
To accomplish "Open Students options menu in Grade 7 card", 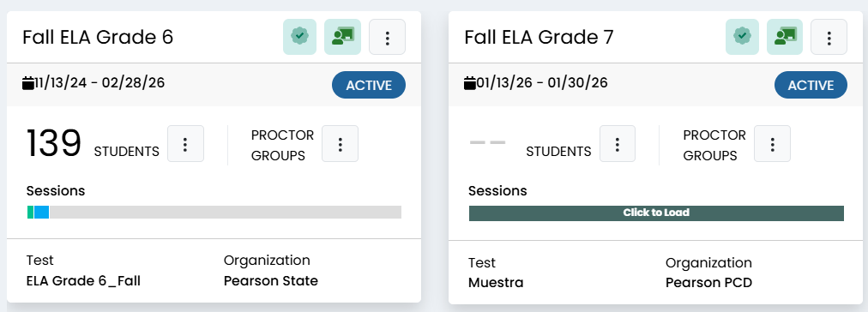I will (x=618, y=144).
